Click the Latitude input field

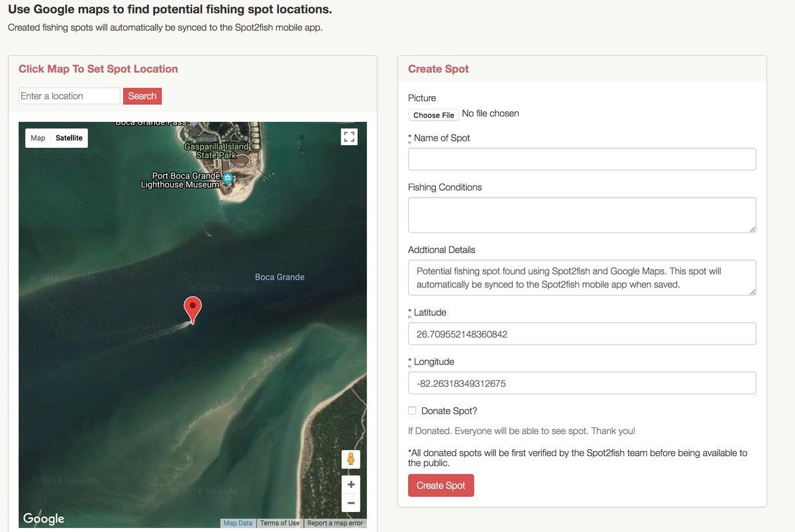point(582,334)
